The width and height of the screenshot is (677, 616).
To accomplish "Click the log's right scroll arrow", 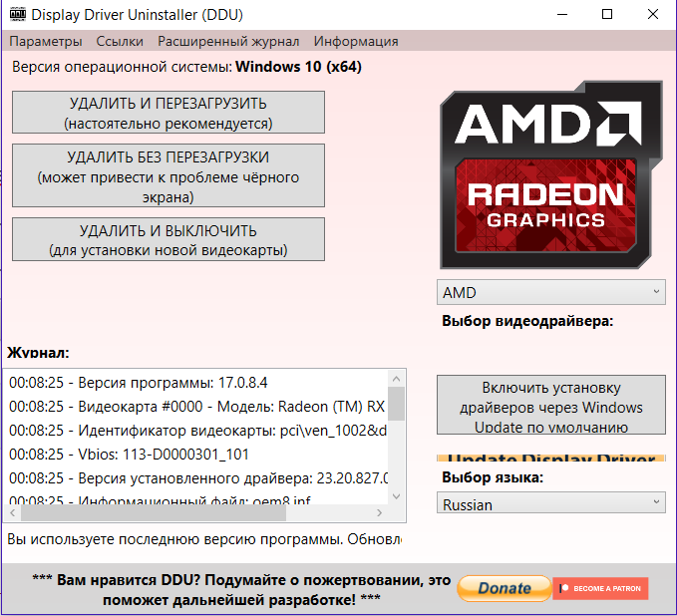I will 379,512.
